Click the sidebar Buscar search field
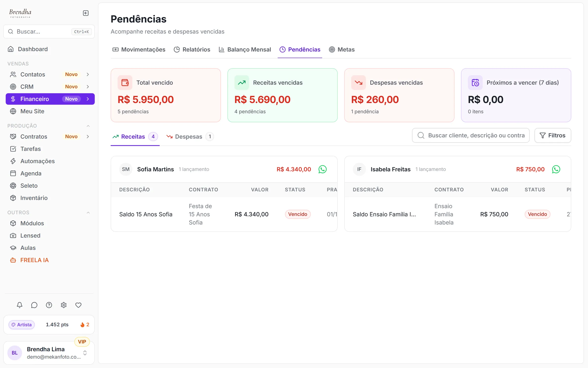 (49, 31)
